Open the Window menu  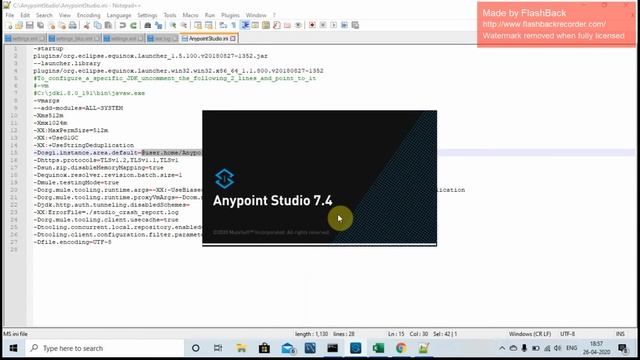click(256, 15)
